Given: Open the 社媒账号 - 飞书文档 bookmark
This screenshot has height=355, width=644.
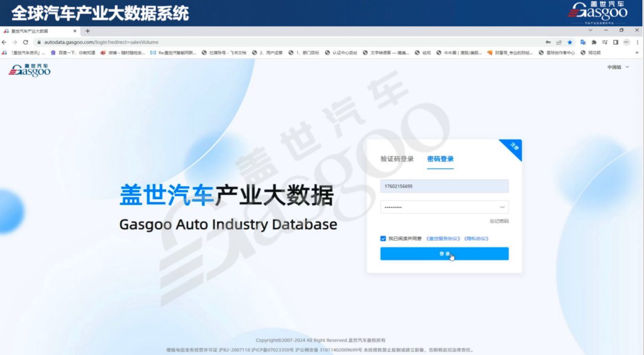Looking at the screenshot, I should tap(224, 52).
